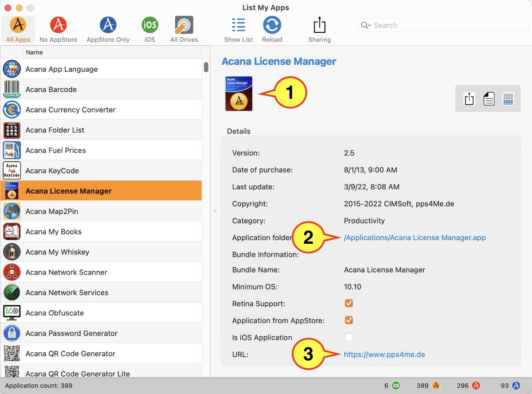Select Acana KeyCode row
Image resolution: width=532 pixels, height=394 pixels.
coord(101,171)
